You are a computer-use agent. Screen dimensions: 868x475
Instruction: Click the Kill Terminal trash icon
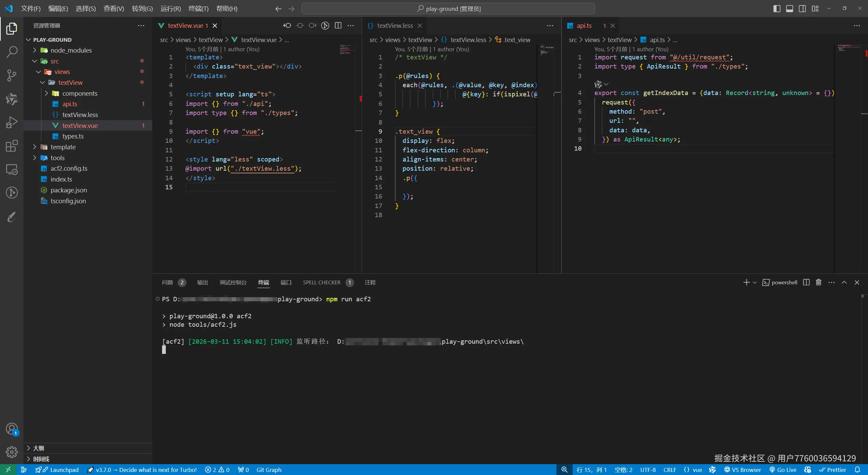(818, 282)
